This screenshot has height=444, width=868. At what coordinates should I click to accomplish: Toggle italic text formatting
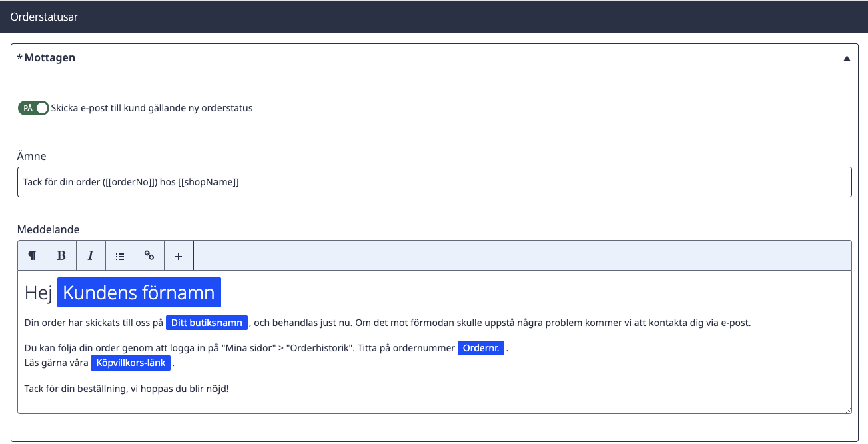pyautogui.click(x=91, y=255)
